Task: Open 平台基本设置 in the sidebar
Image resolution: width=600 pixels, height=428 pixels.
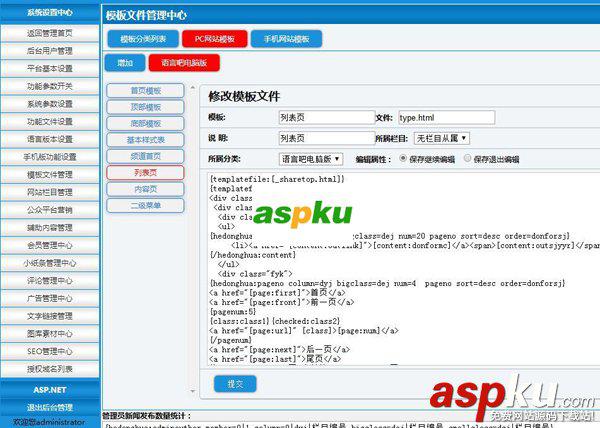Action: [x=50, y=68]
